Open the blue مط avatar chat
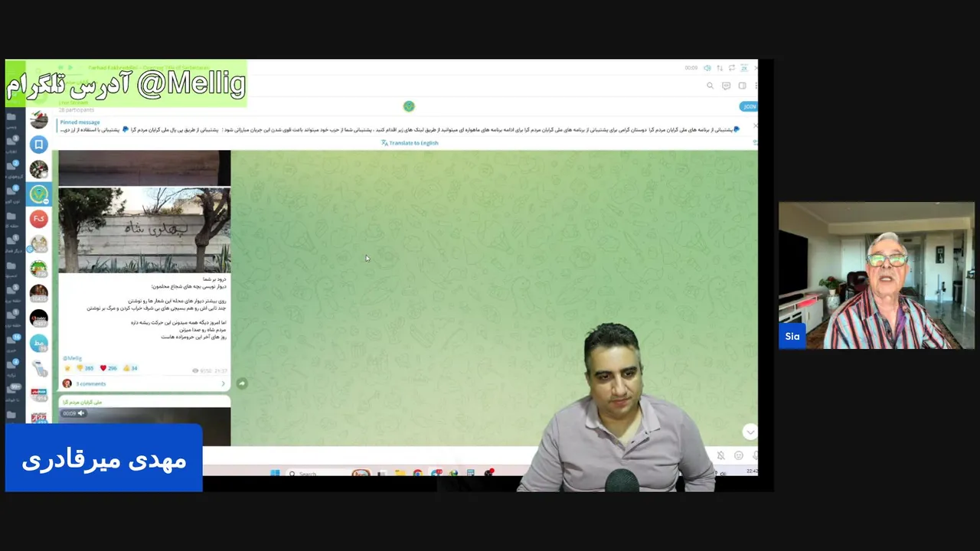 (39, 344)
